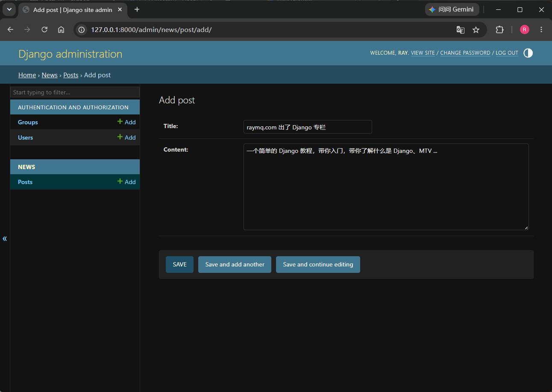Click the Content field label

coord(176,149)
